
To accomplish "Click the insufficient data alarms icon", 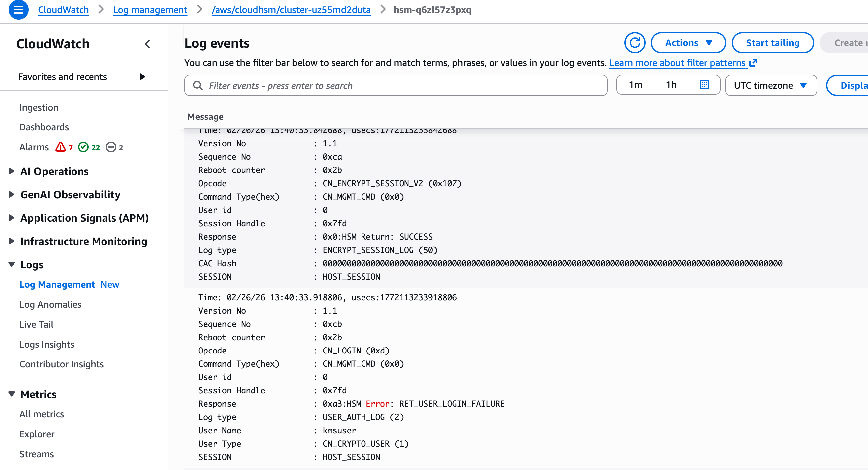I will [111, 147].
